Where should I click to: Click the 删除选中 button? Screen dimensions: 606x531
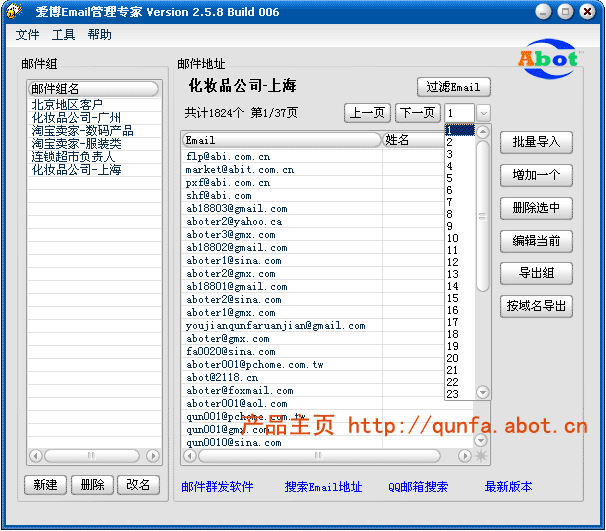(x=536, y=208)
